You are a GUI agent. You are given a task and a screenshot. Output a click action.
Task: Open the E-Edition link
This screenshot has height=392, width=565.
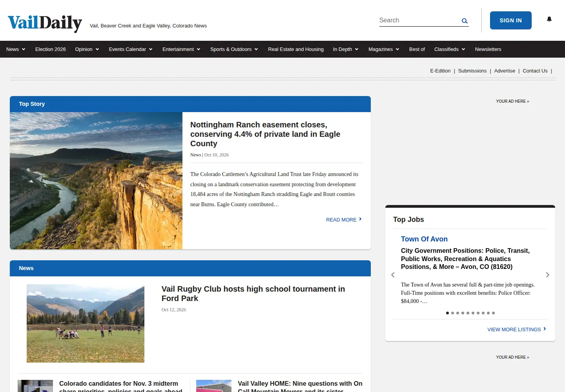tap(440, 71)
